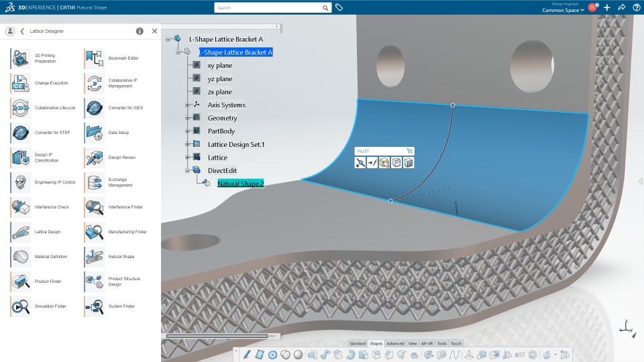Open the 3D Printing Preparation app
Image resolution: width=644 pixels, height=362 pixels.
pos(21,58)
